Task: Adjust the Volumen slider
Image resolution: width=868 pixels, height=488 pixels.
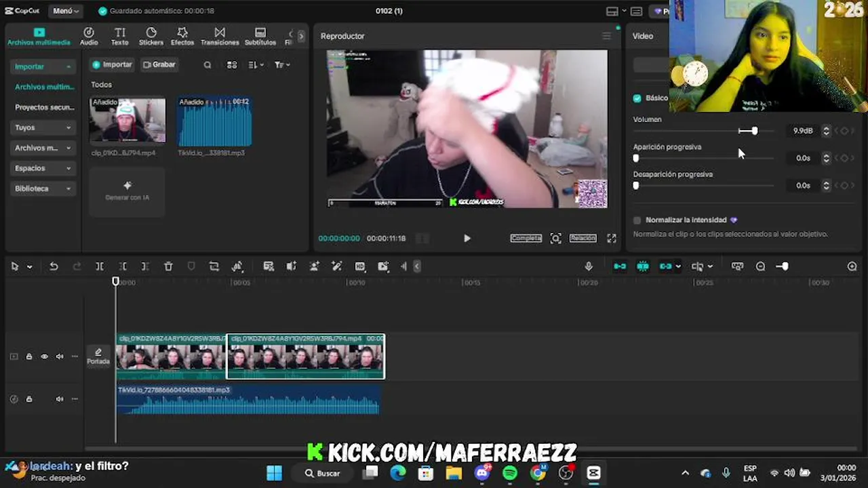Action: (x=754, y=131)
